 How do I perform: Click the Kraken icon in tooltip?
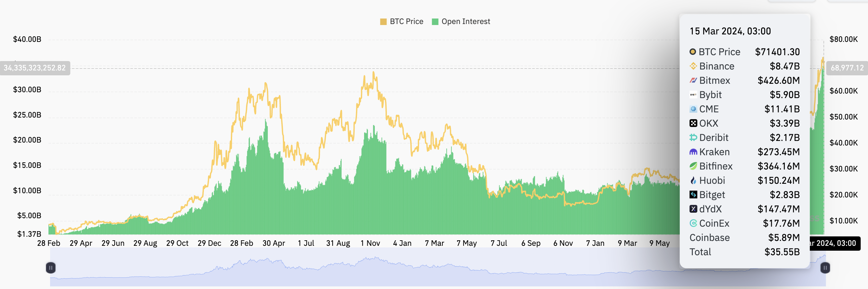pyautogui.click(x=693, y=152)
